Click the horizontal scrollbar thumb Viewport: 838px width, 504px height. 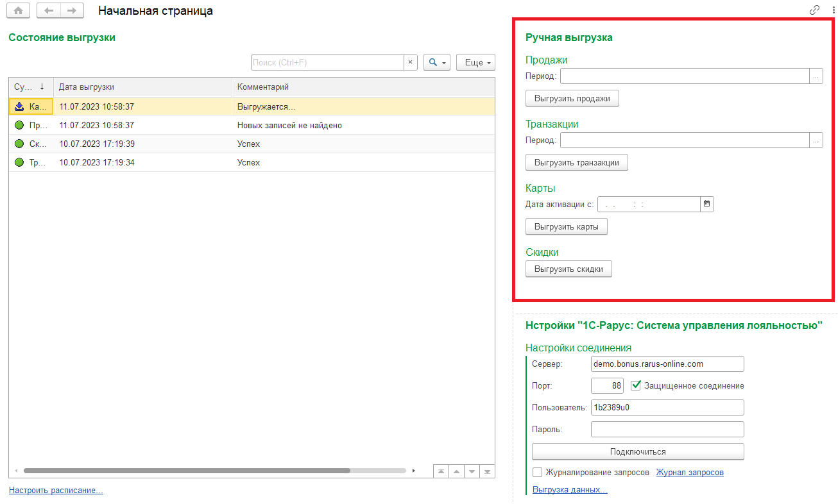(187, 471)
